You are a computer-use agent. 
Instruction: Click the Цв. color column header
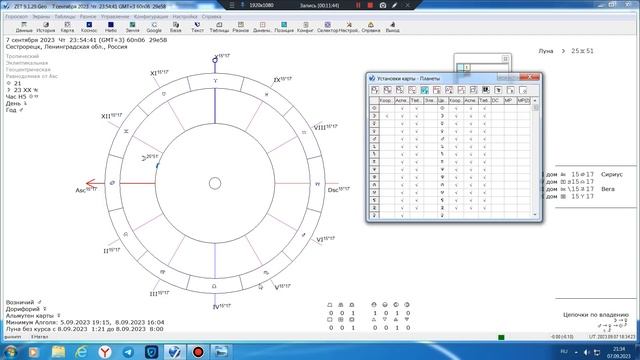(x=442, y=100)
